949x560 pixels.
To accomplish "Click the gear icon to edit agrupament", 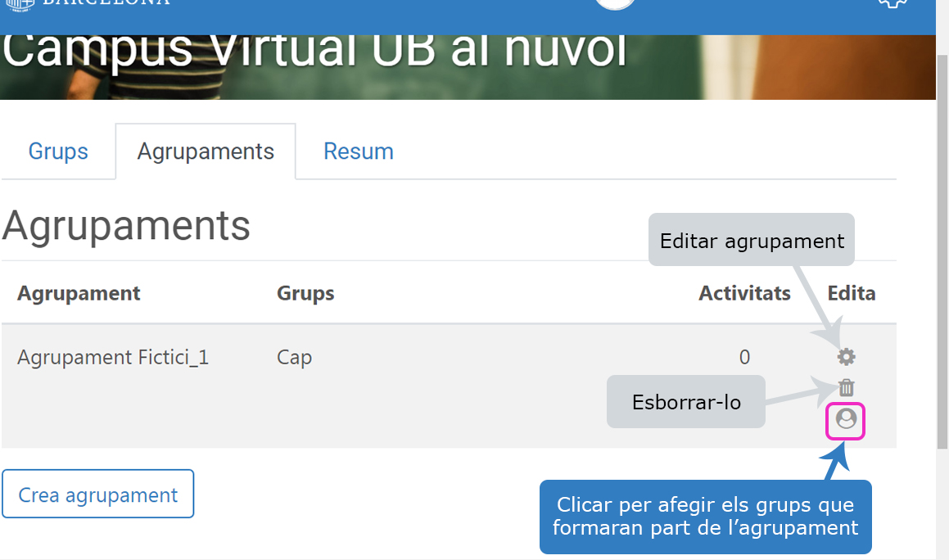I will coord(846,357).
